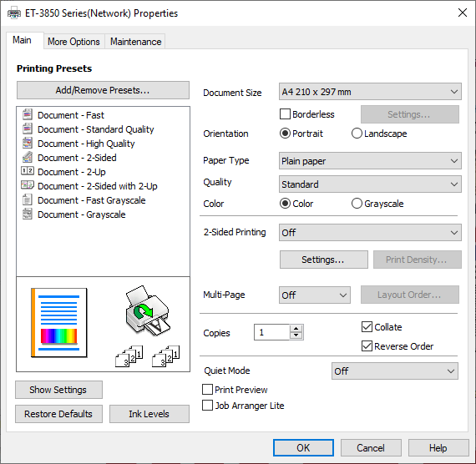Click the Help button

point(438,448)
